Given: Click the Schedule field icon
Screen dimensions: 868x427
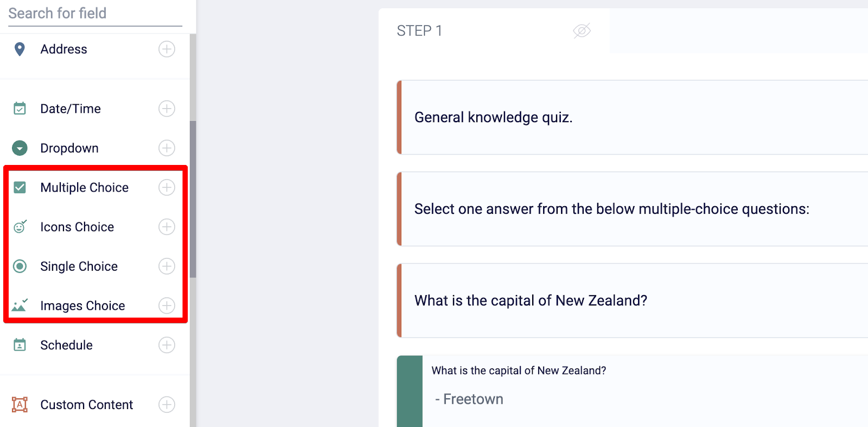Looking at the screenshot, I should click(20, 345).
